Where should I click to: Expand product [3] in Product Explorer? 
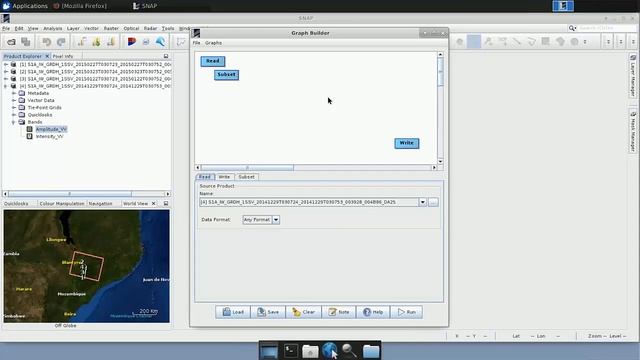[x=6, y=79]
